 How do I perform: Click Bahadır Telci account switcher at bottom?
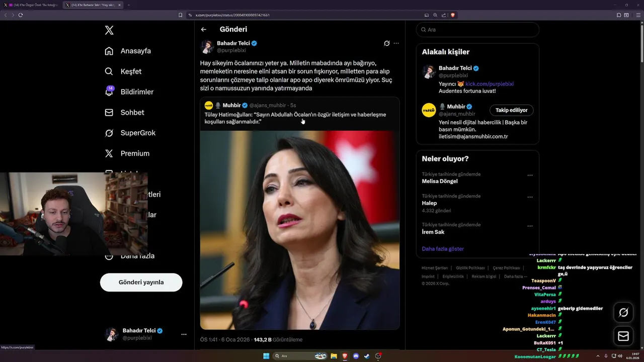click(x=143, y=334)
